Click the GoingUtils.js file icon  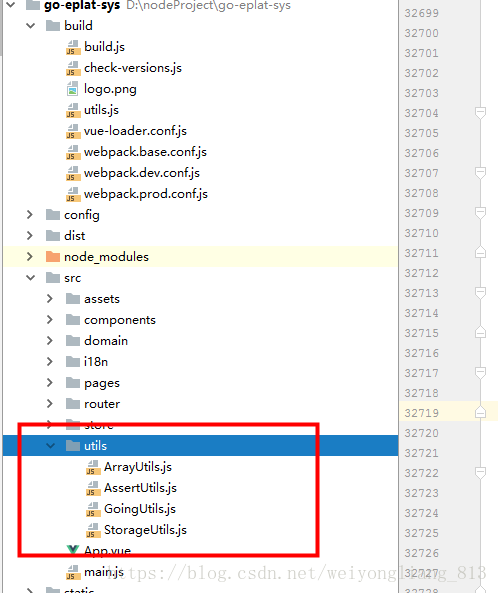tap(93, 509)
